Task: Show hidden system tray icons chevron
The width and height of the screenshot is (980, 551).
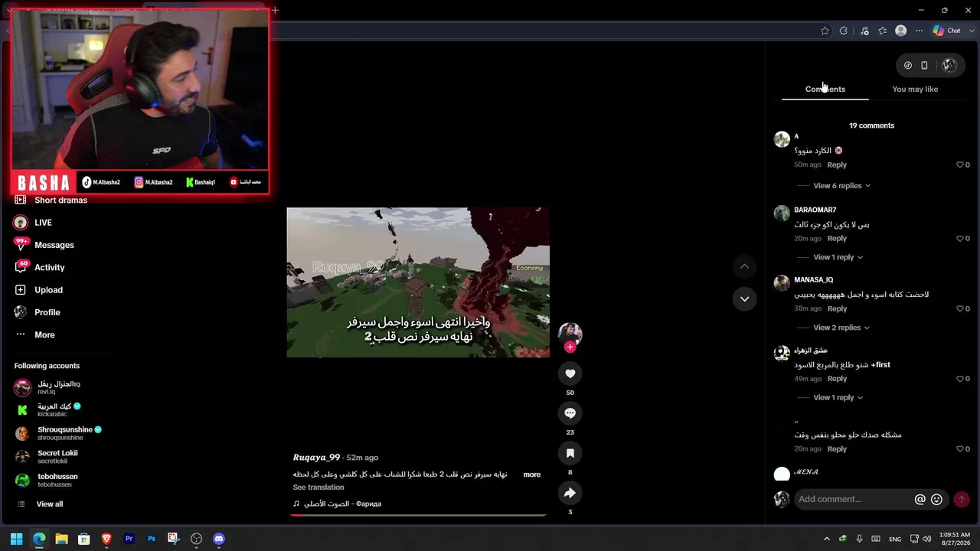Action: tap(826, 539)
